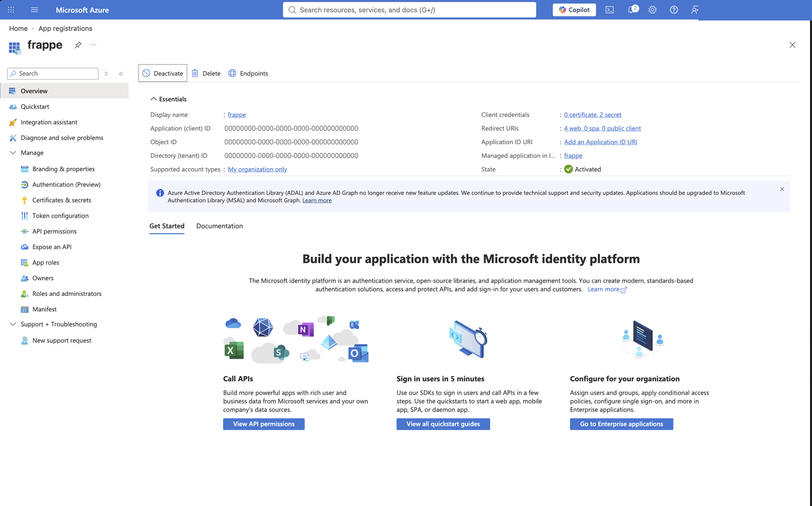Screen dimensions: 812x506
Task: Open the 4 web, 0 spa redirect URIs link
Action: click(x=602, y=128)
